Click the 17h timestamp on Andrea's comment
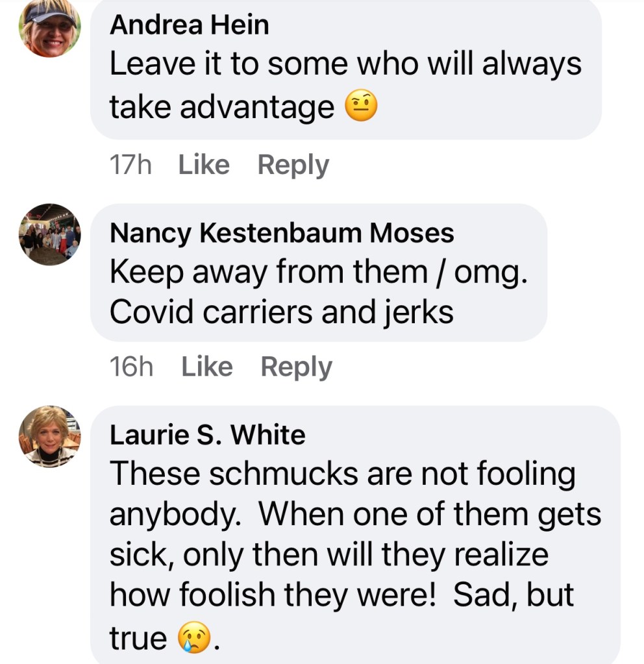644x664 pixels. [130, 165]
